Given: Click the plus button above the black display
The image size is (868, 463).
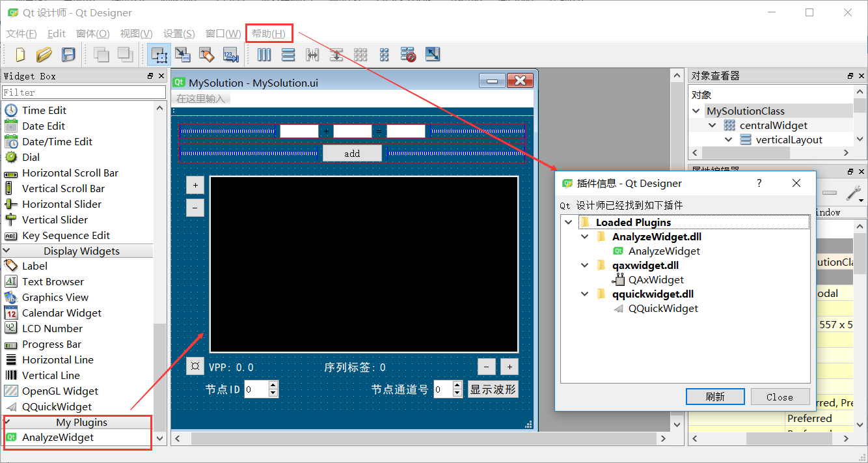Looking at the screenshot, I should click(x=195, y=185).
